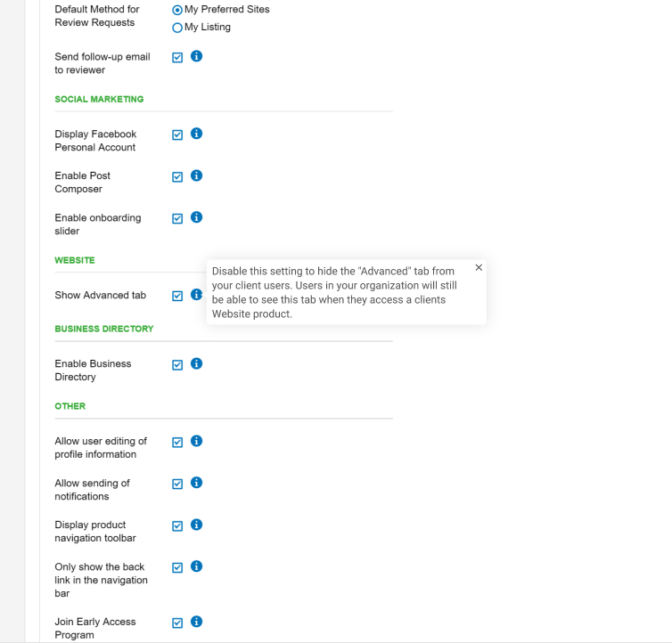Viewport: 672px width, 643px height.
Task: Click info icon next to Enable Post Composer
Action: [x=196, y=175]
